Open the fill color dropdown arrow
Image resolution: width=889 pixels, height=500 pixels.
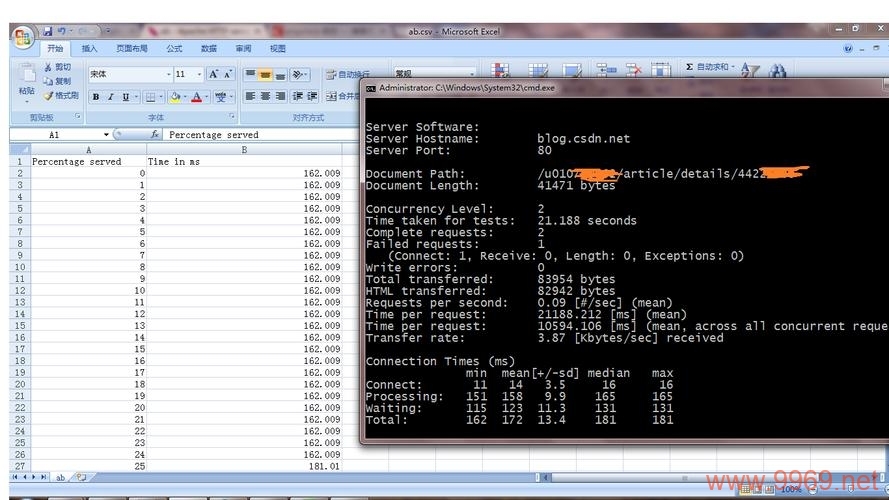coord(185,97)
